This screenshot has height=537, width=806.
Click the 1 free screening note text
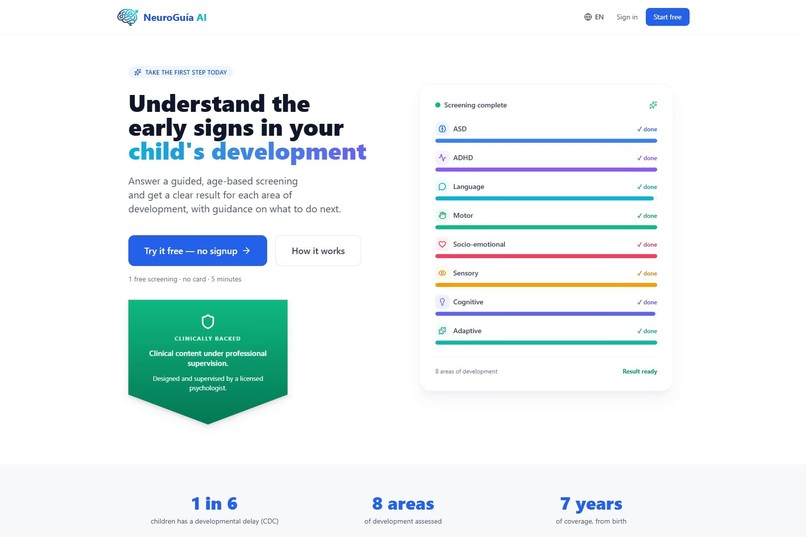point(185,279)
